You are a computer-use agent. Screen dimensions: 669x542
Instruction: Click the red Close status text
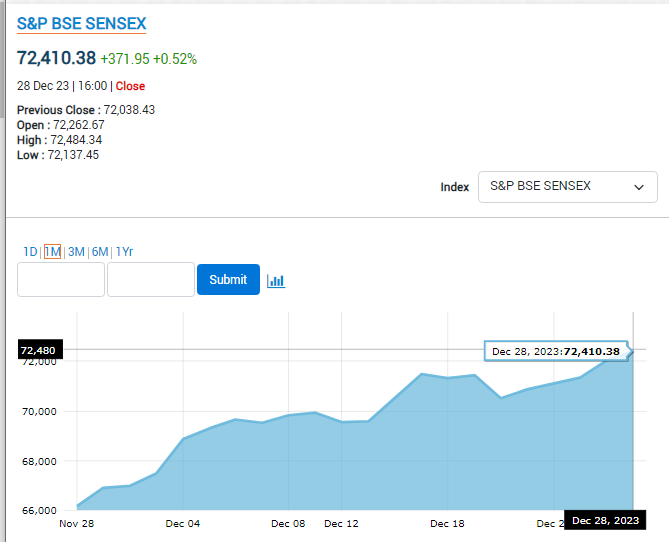[x=130, y=86]
